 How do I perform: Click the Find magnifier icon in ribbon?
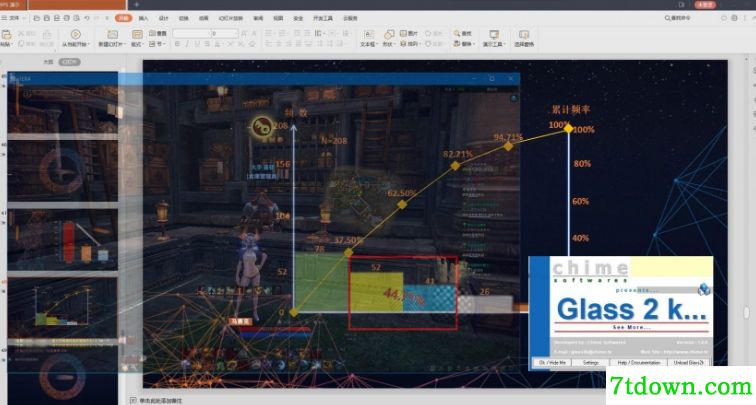[457, 33]
